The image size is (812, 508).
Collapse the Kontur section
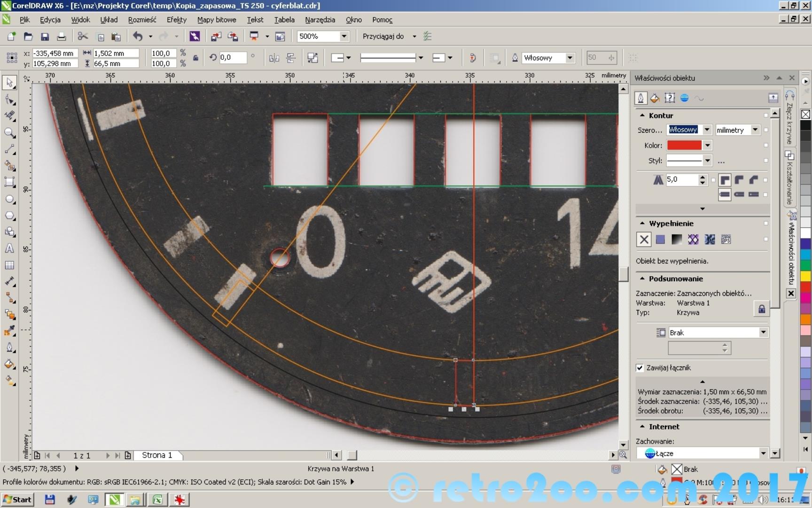pyautogui.click(x=642, y=115)
